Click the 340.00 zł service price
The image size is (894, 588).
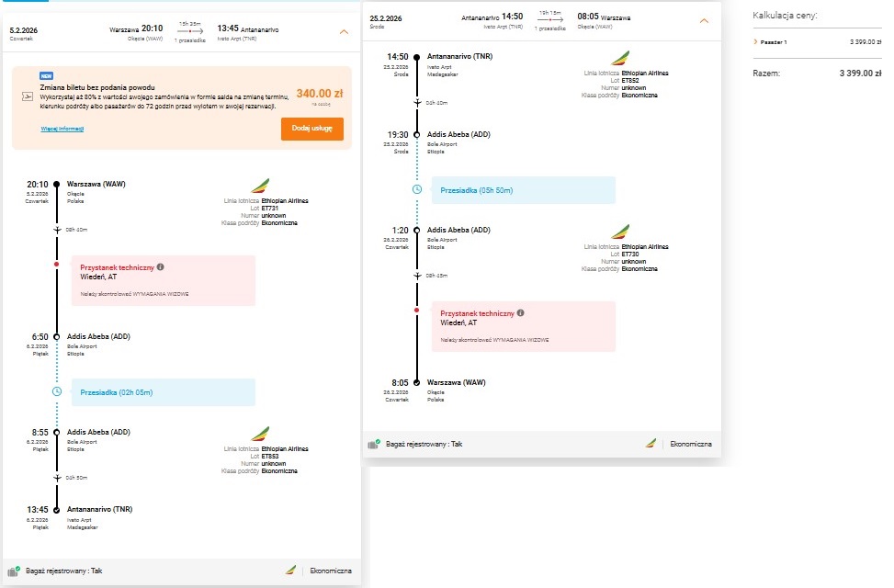coord(320,94)
